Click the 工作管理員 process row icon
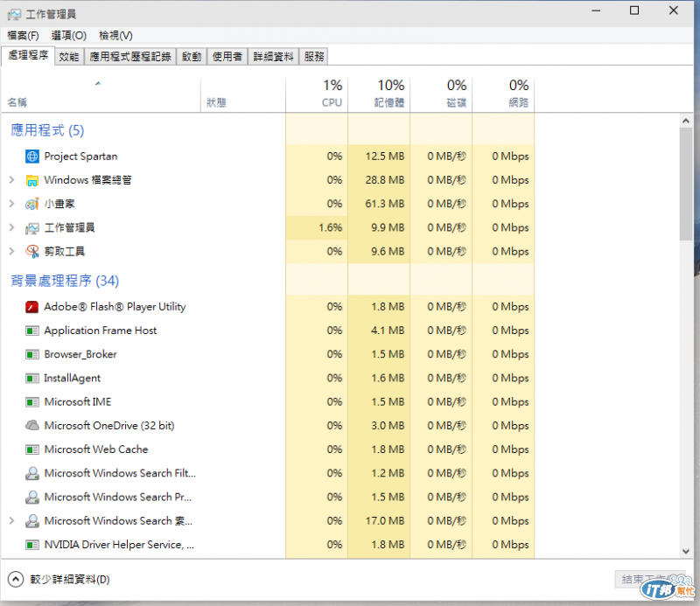 [32, 228]
